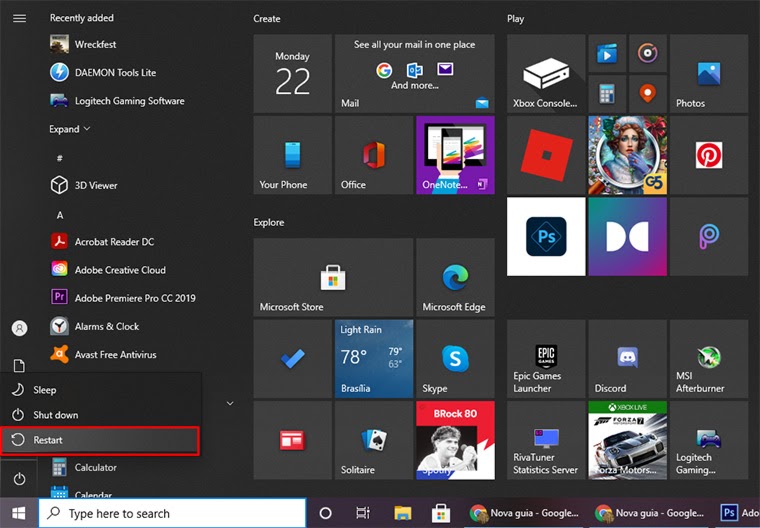
Task: Open the BRock 80 Spotify tile
Action: (456, 440)
